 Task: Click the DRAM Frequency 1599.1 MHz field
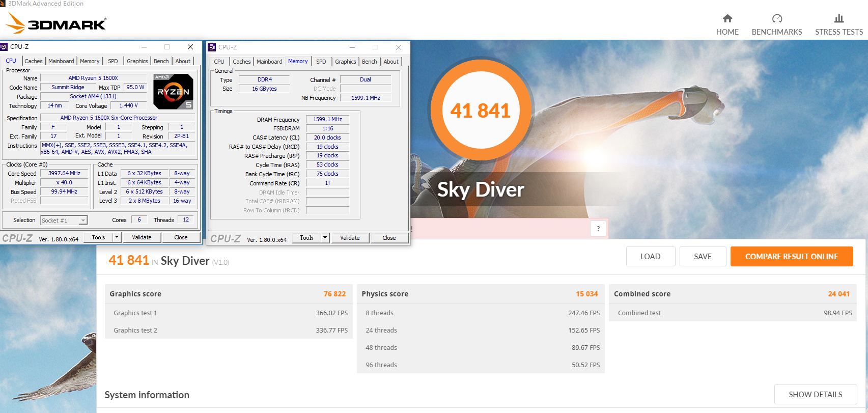point(327,119)
